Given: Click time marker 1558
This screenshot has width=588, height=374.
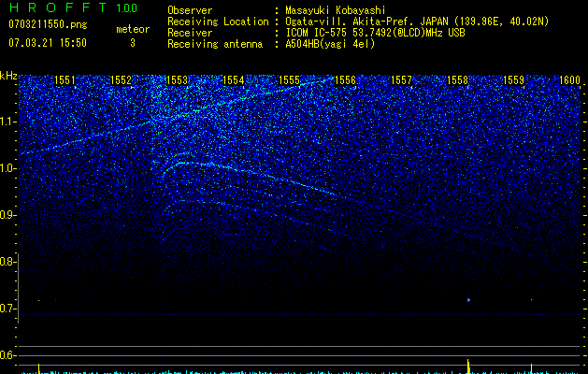Looking at the screenshot, I should click(x=458, y=80).
